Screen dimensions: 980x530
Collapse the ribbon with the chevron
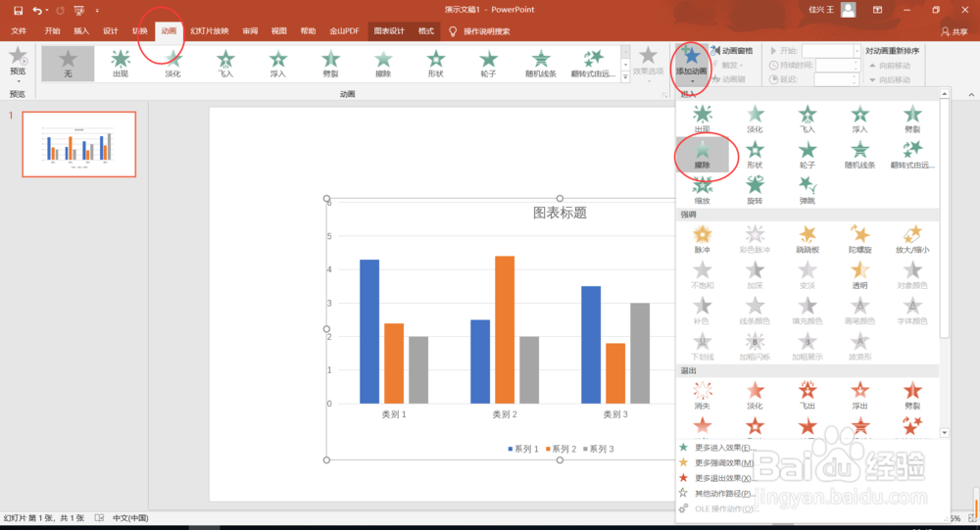point(971,94)
